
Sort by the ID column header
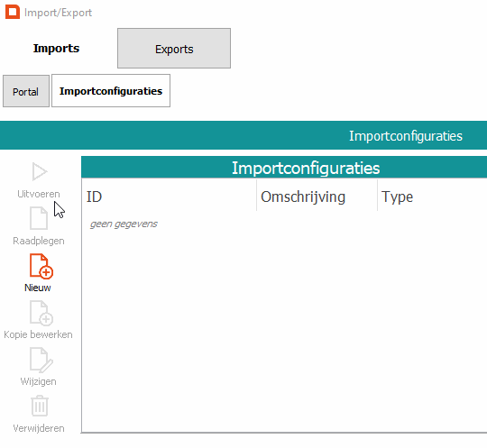click(169, 197)
